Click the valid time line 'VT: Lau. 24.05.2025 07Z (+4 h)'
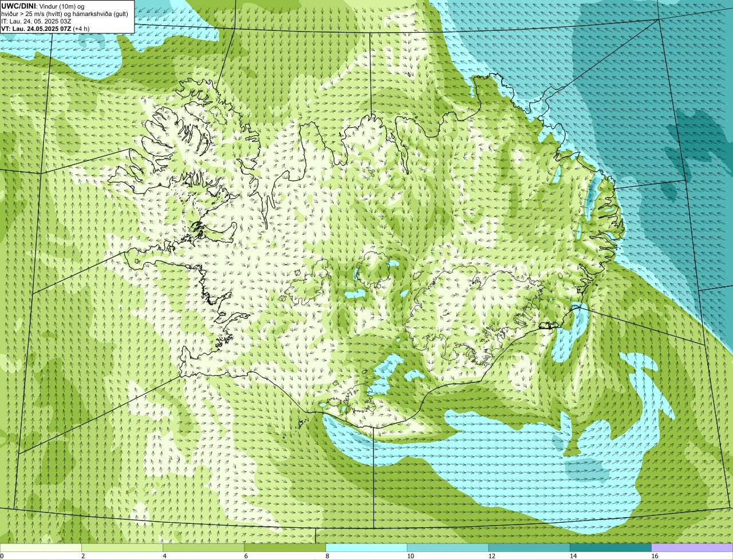This screenshot has width=733, height=560. (45, 29)
